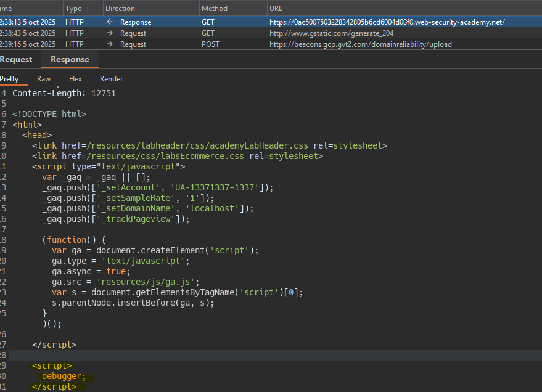
Task: Open the Render view tab
Action: (111, 79)
